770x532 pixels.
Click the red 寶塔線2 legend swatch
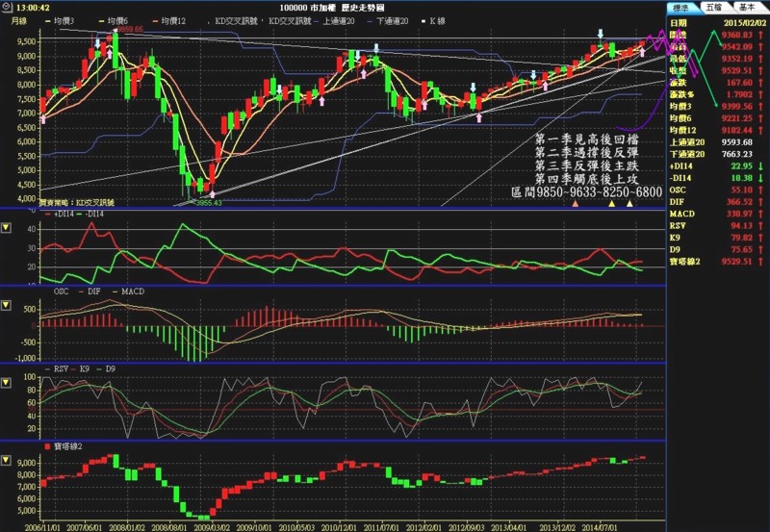click(46, 448)
